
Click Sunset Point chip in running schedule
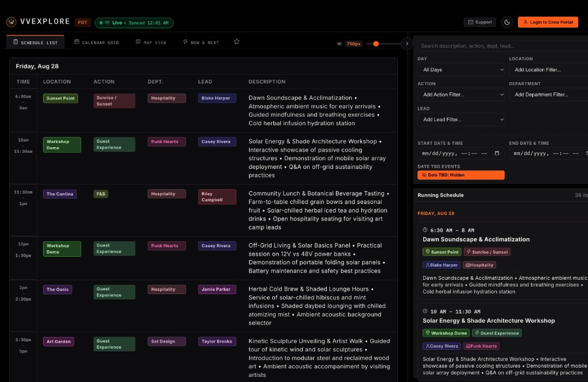click(x=442, y=252)
